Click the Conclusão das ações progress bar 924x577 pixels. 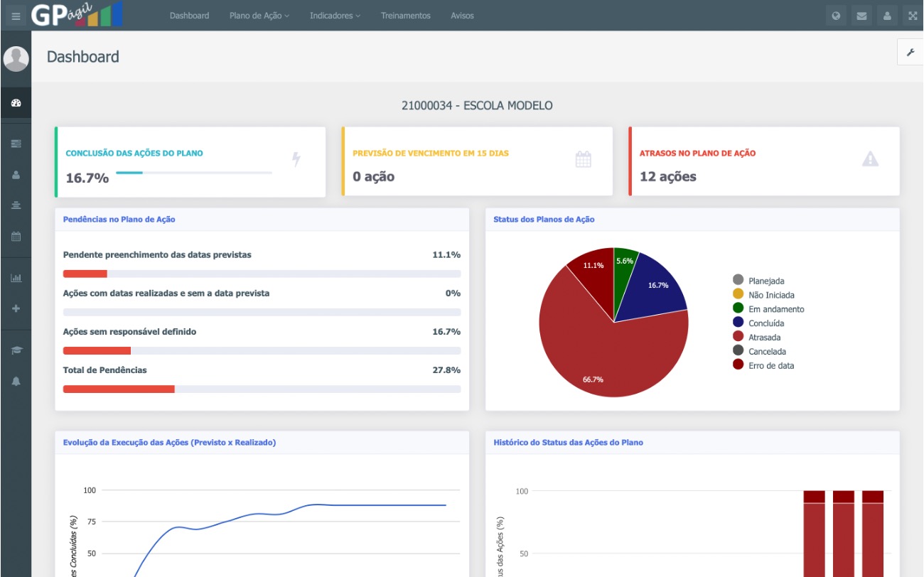(193, 173)
